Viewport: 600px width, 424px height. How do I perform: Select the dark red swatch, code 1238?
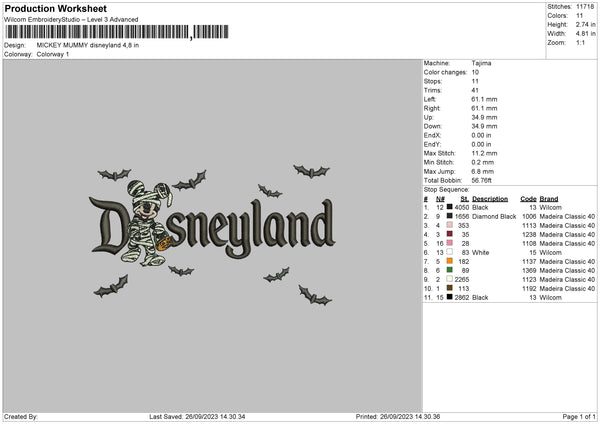click(x=450, y=234)
